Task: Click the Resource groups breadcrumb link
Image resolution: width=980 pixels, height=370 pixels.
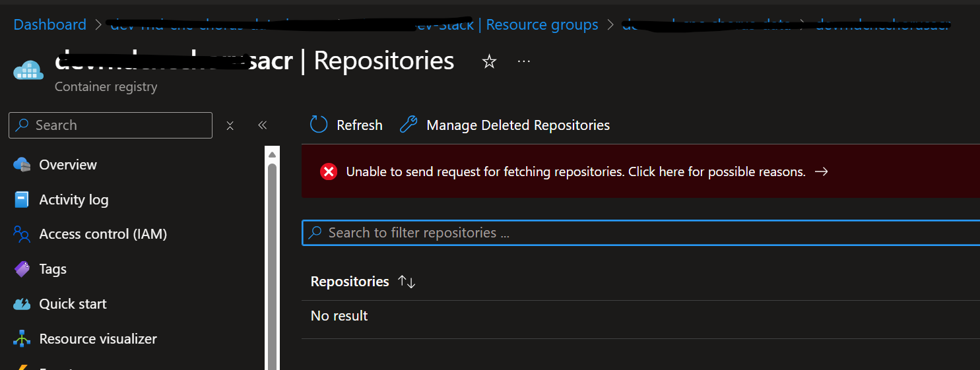Action: tap(542, 25)
